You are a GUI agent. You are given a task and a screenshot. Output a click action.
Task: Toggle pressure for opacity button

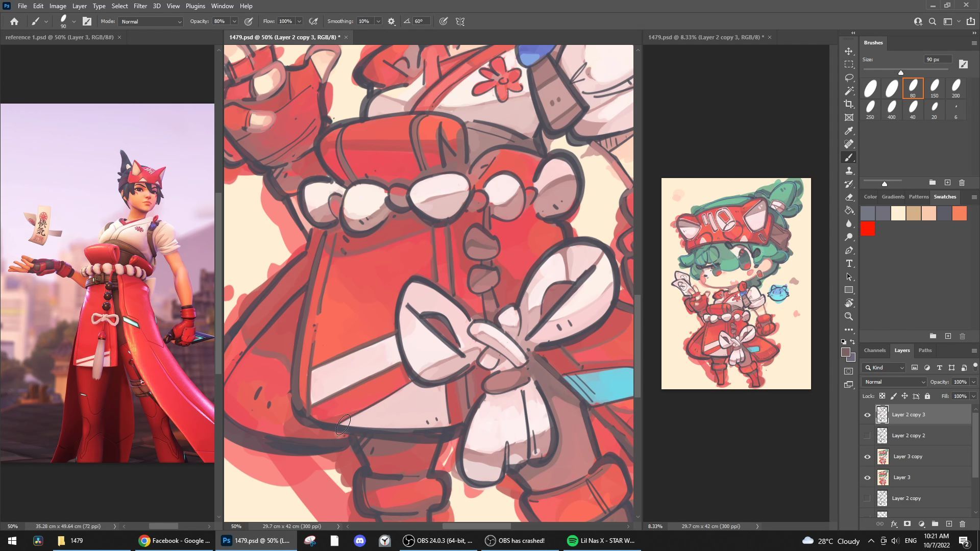coord(249,21)
